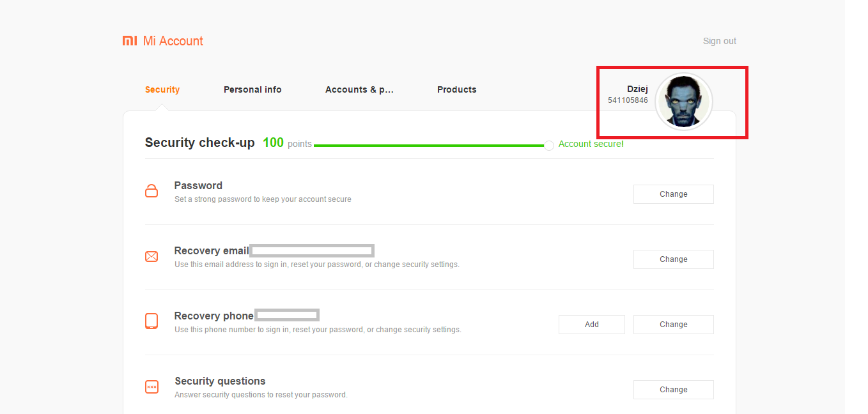
Task: Select the Products tab
Action: point(456,89)
